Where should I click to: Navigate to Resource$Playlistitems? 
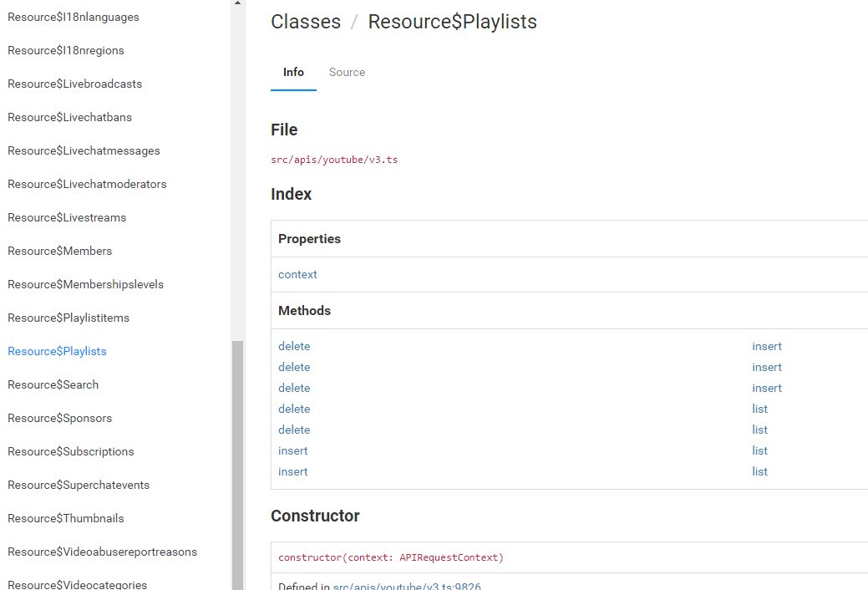pyautogui.click(x=69, y=318)
